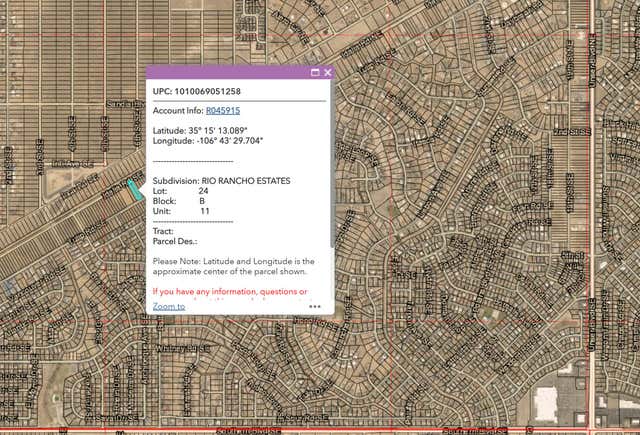
Task: Maximize the parcel info popup
Action: (x=315, y=73)
